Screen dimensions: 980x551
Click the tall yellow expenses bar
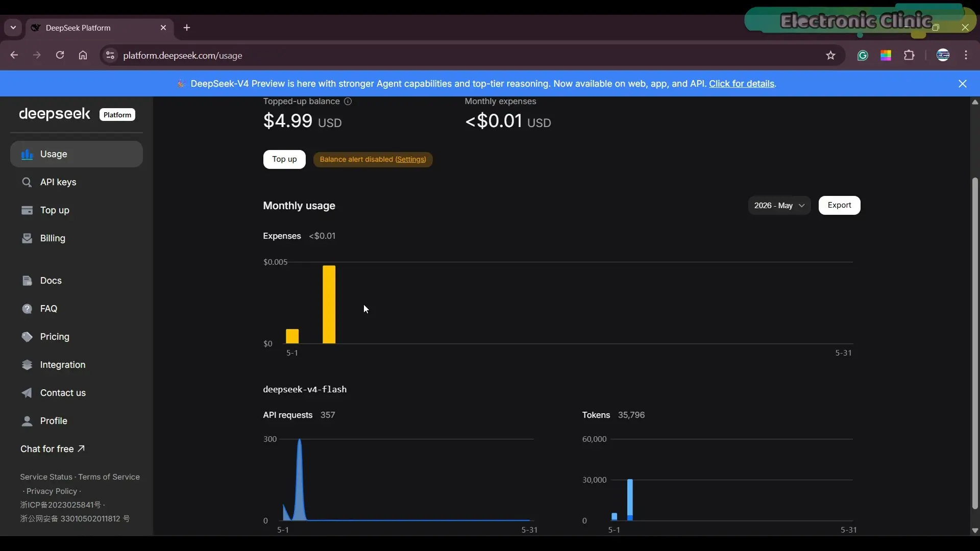click(329, 305)
